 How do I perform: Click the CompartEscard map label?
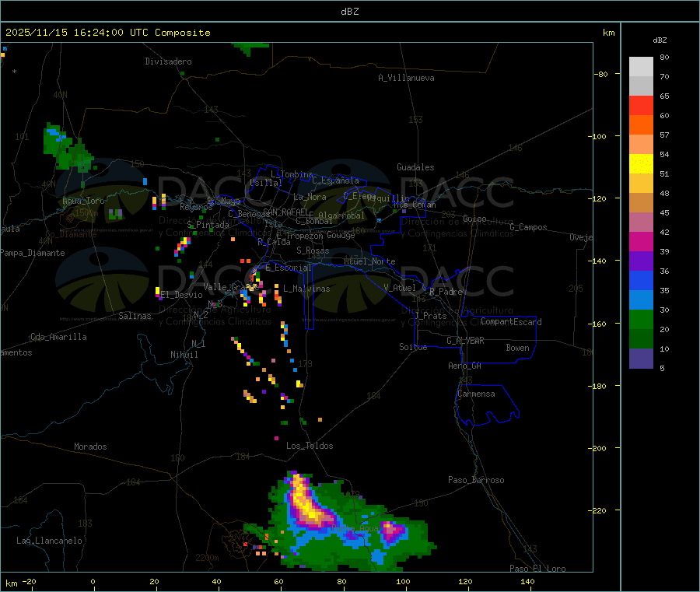(511, 321)
